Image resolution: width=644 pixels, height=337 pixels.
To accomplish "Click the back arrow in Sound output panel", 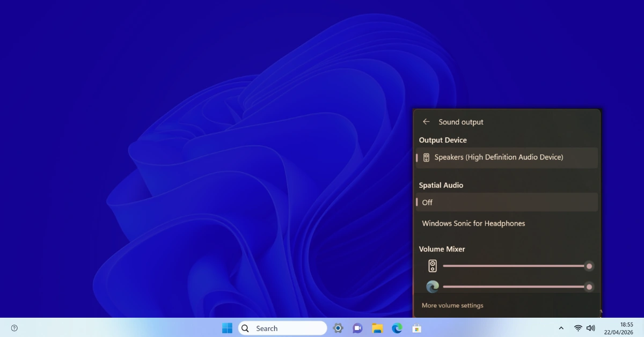I will 426,121.
